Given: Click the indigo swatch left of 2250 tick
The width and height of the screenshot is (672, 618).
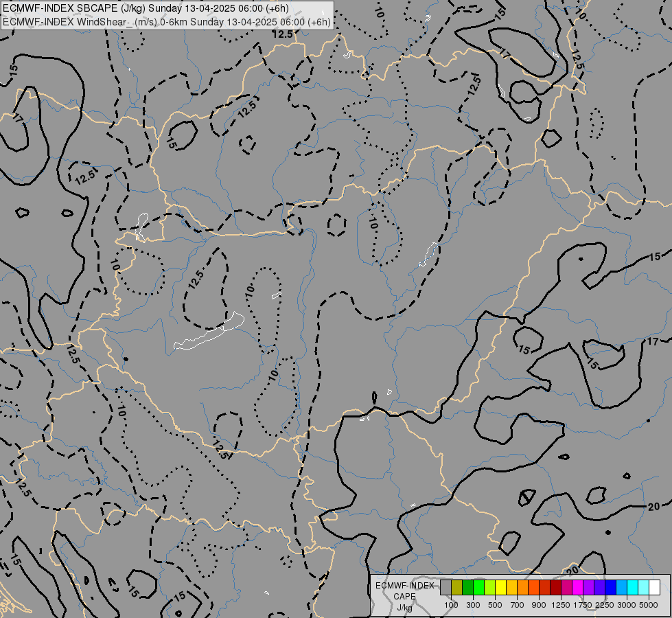Looking at the screenshot, I should click(x=599, y=587).
